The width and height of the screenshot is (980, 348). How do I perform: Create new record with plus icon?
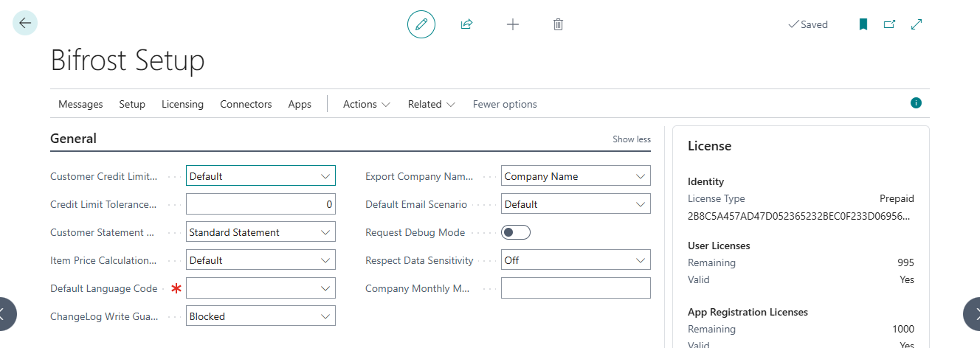pos(513,24)
